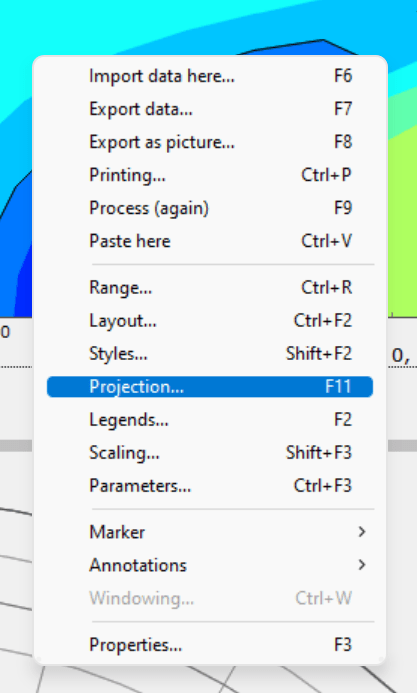Select Paste here menu item
The width and height of the screenshot is (417, 693).
coord(210,241)
